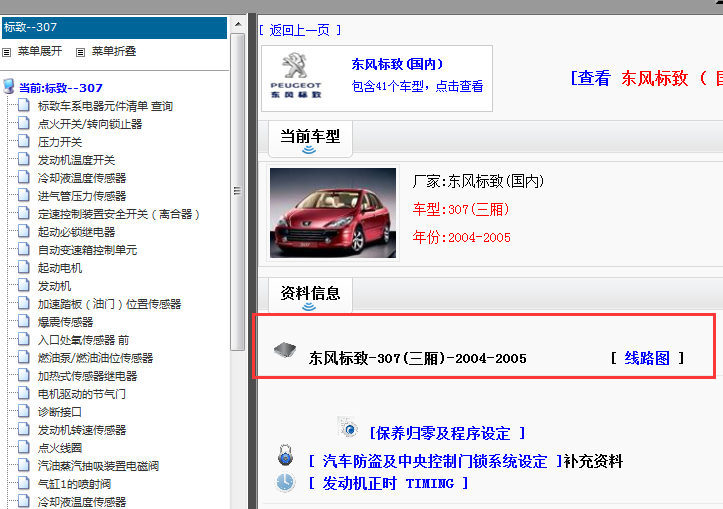723x509 pixels.
Task: Click the Peugeot lion logo
Action: coord(295,65)
